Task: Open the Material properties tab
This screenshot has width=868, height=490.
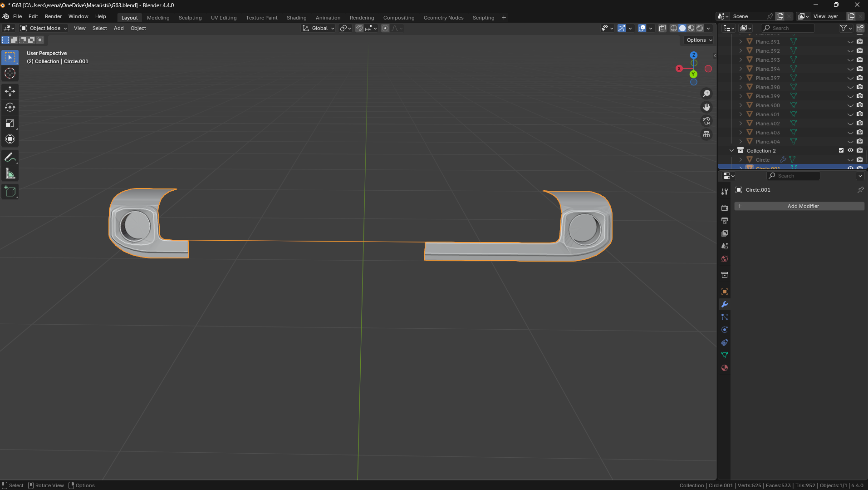Action: click(x=725, y=368)
